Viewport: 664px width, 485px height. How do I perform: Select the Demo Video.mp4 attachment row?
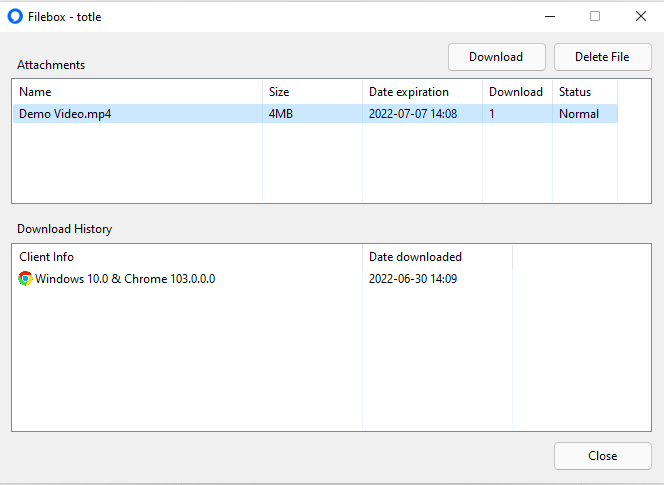(315, 114)
